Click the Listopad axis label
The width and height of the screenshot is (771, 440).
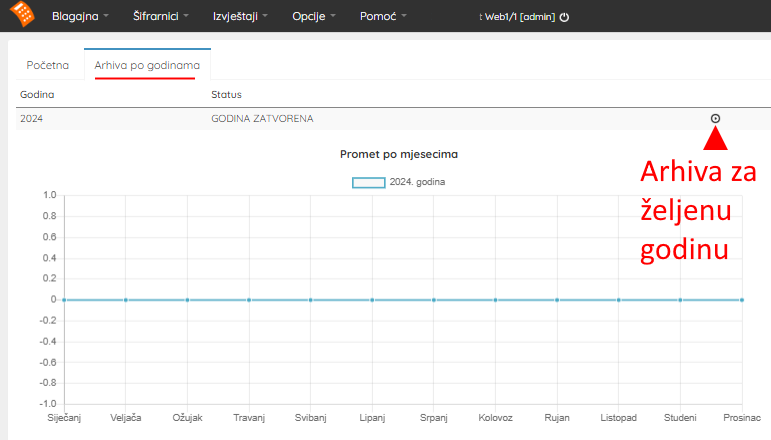pos(619,418)
